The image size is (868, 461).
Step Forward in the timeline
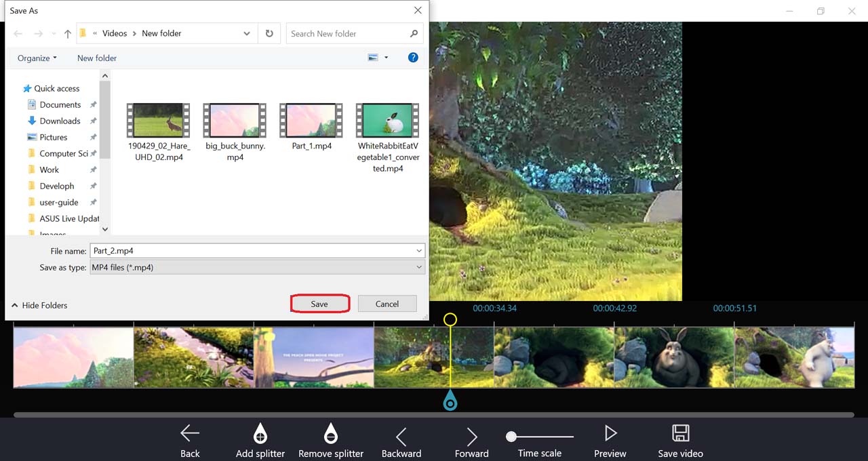pos(472,436)
